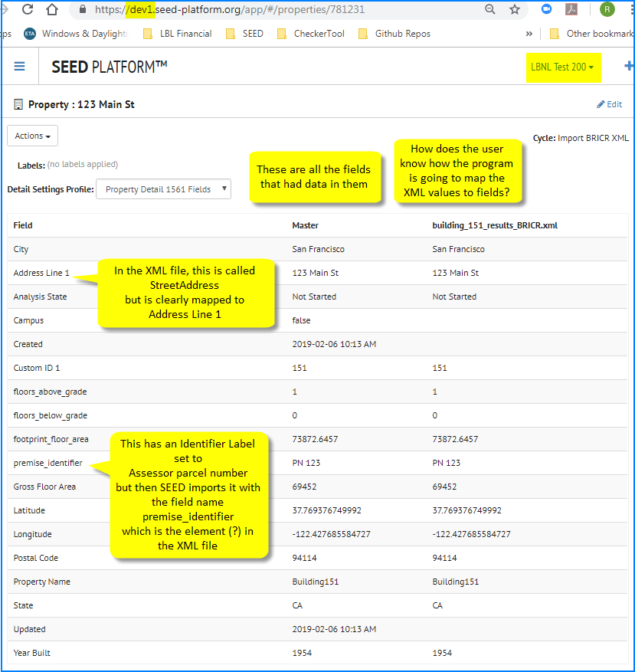Screen dimensions: 635x672
Task: Bookmark the page via the star icon
Action: coord(514,11)
